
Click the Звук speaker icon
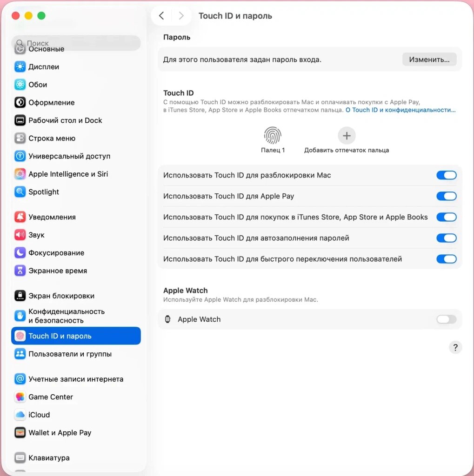click(20, 235)
